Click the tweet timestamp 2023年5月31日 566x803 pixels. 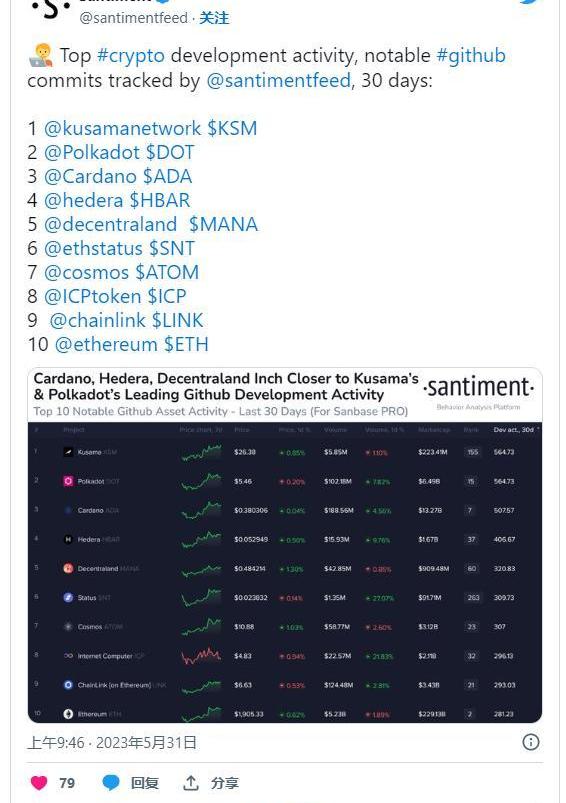tap(146, 743)
